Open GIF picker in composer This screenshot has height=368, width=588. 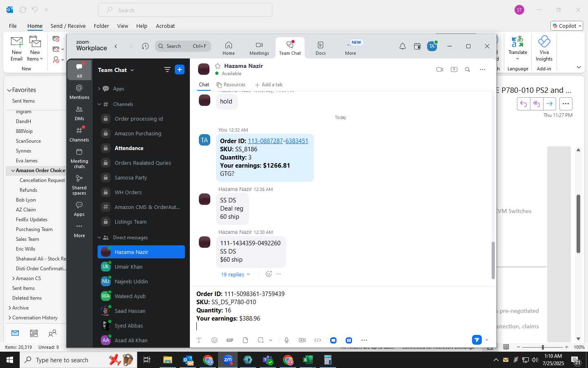coord(230,340)
